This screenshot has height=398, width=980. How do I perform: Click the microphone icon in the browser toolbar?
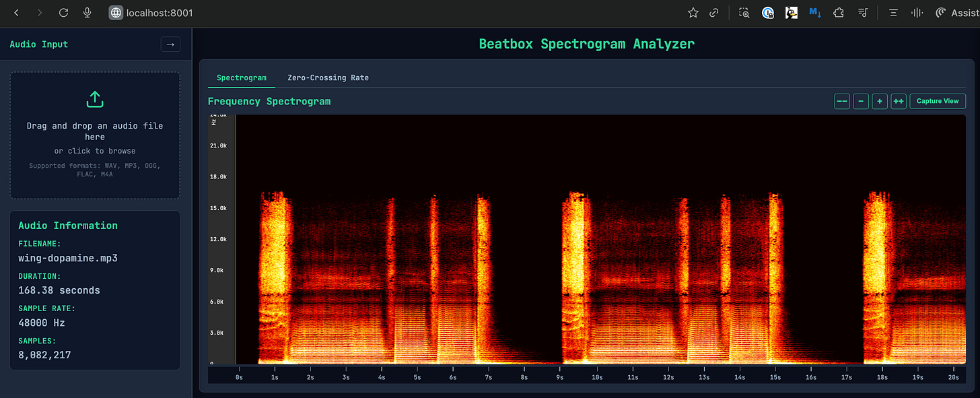tap(87, 13)
